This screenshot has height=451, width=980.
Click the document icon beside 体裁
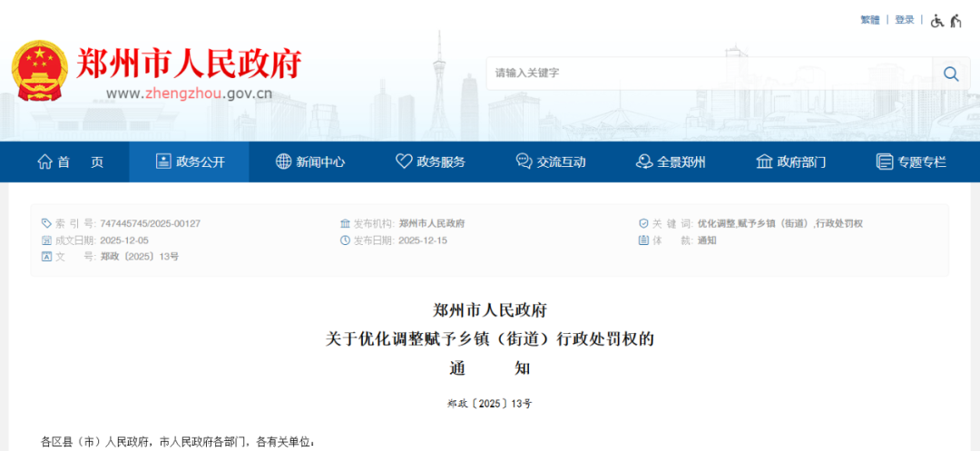[x=643, y=240]
